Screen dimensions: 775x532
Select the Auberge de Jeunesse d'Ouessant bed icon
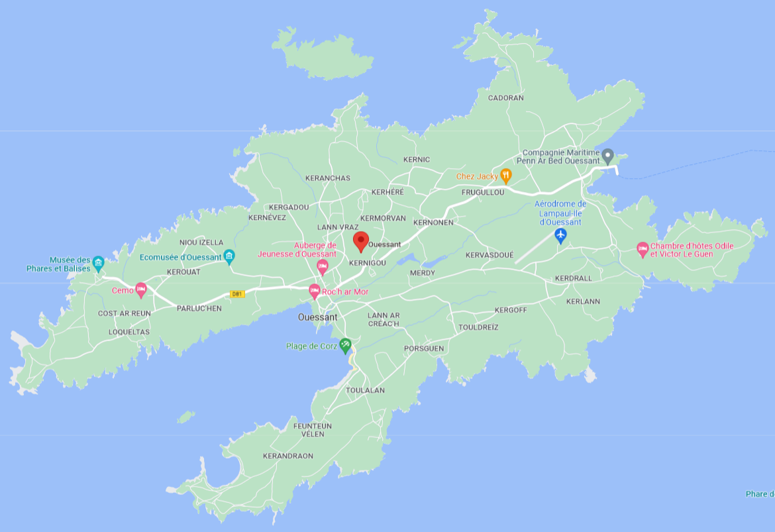(323, 267)
